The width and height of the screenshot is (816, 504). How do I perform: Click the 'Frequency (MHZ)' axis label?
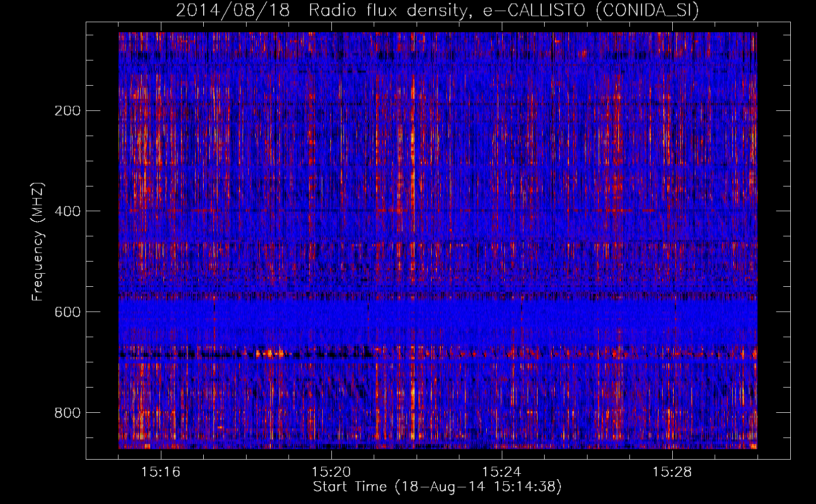pyautogui.click(x=38, y=241)
